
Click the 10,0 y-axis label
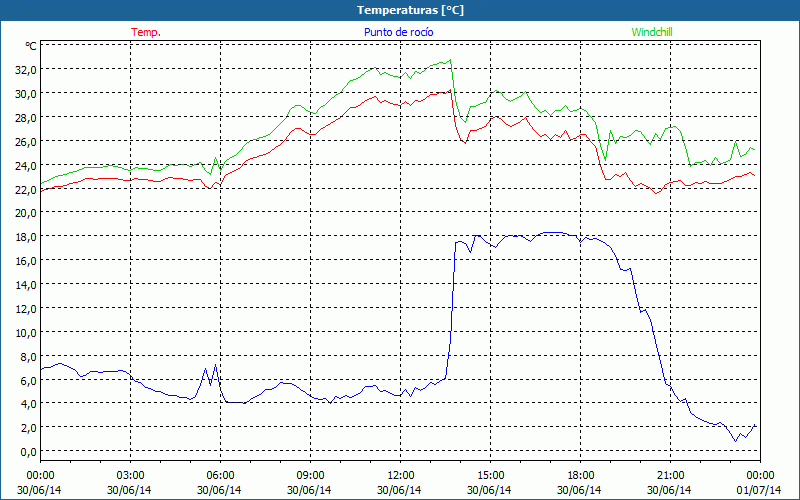point(26,333)
